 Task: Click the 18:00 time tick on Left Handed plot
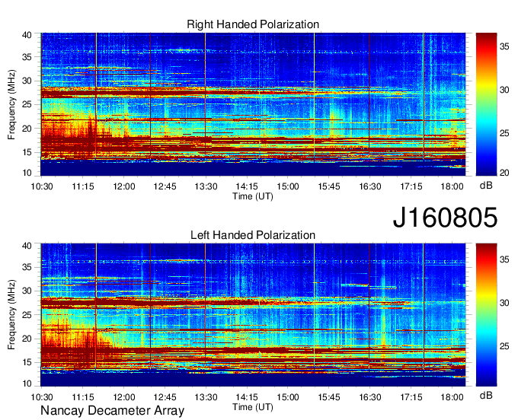pyautogui.click(x=452, y=397)
